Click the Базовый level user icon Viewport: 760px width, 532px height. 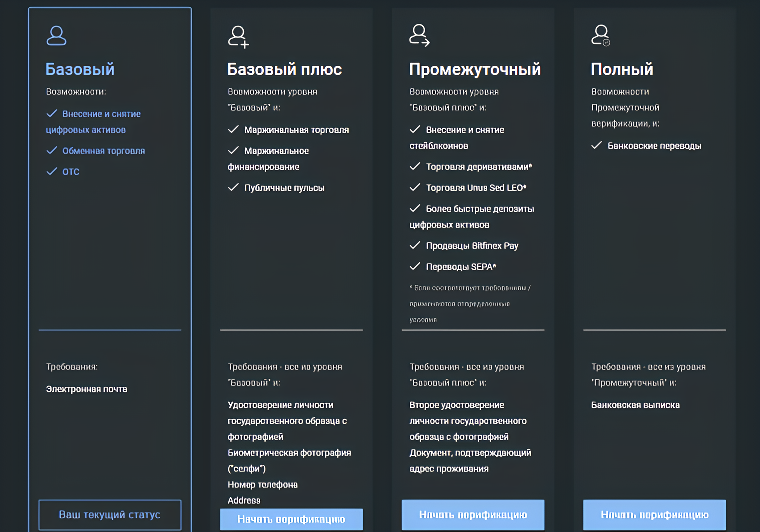56,36
